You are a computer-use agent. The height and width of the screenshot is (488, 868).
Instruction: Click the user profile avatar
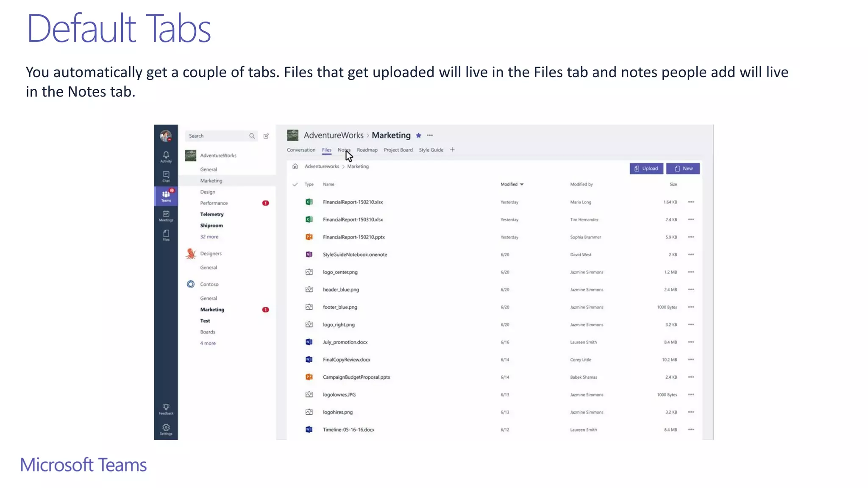click(166, 136)
